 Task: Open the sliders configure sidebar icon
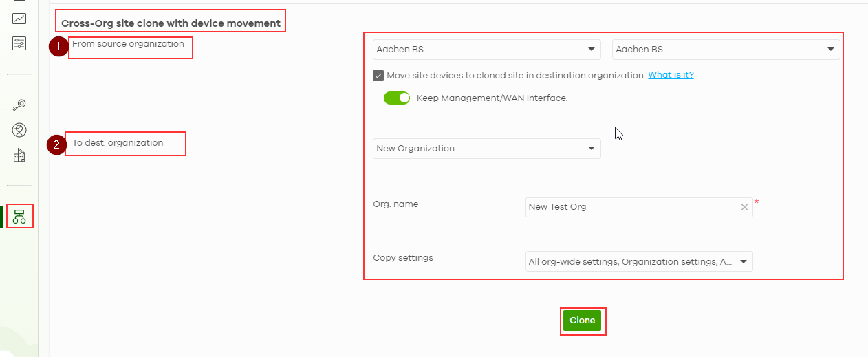point(19,44)
